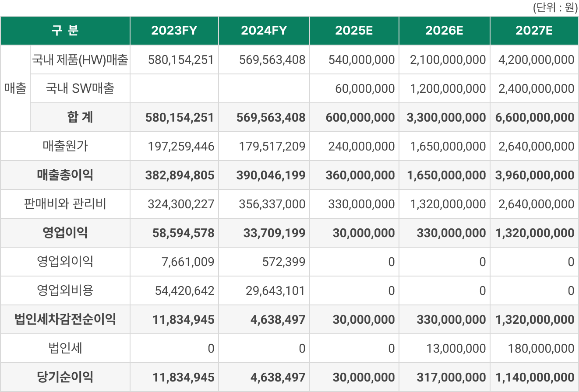Select the 합 계 row label
This screenshot has width=579, height=392.
tap(80, 117)
